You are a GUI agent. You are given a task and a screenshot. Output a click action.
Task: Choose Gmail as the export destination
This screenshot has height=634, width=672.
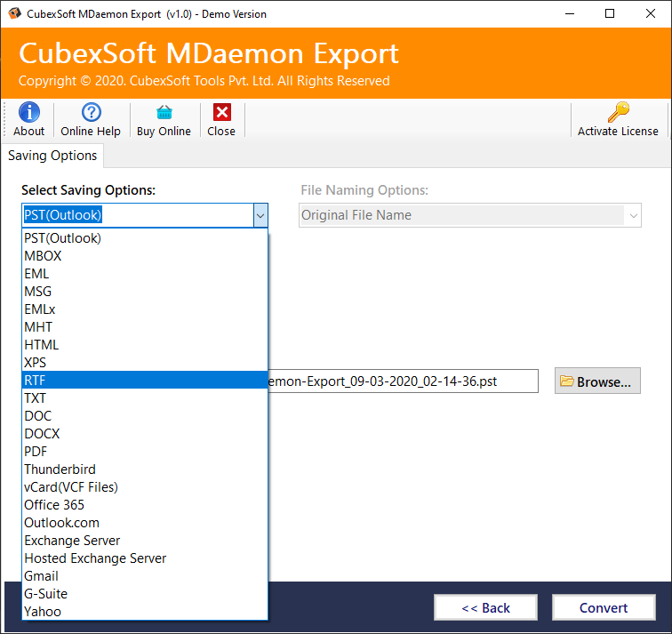click(x=144, y=576)
